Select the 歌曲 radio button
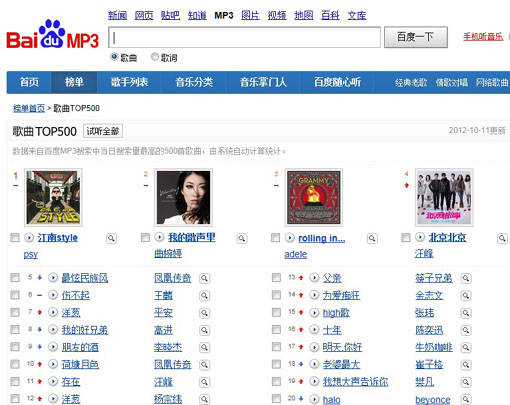 click(114, 57)
